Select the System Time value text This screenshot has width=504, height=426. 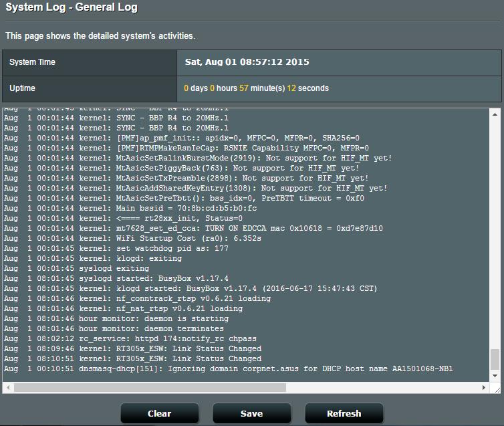(247, 62)
